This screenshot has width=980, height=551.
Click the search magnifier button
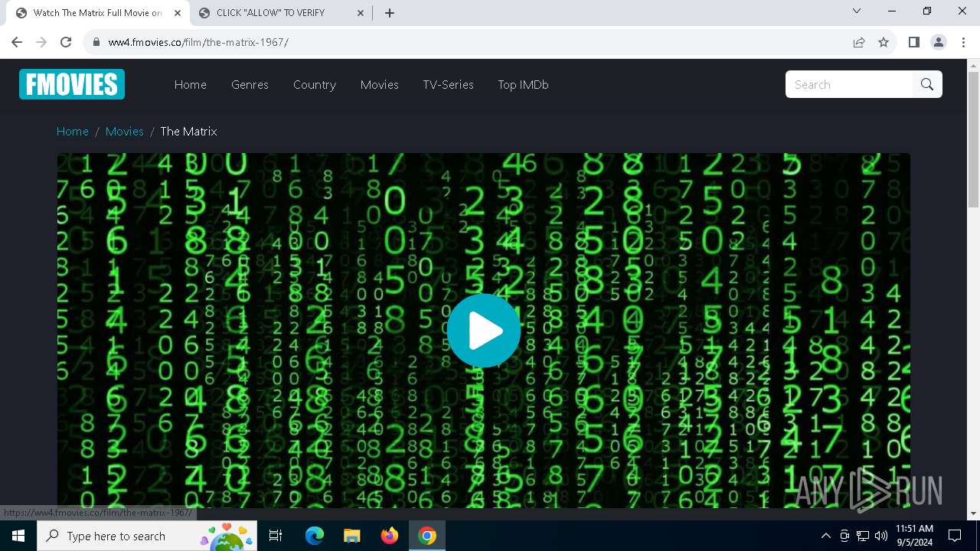[x=927, y=84]
